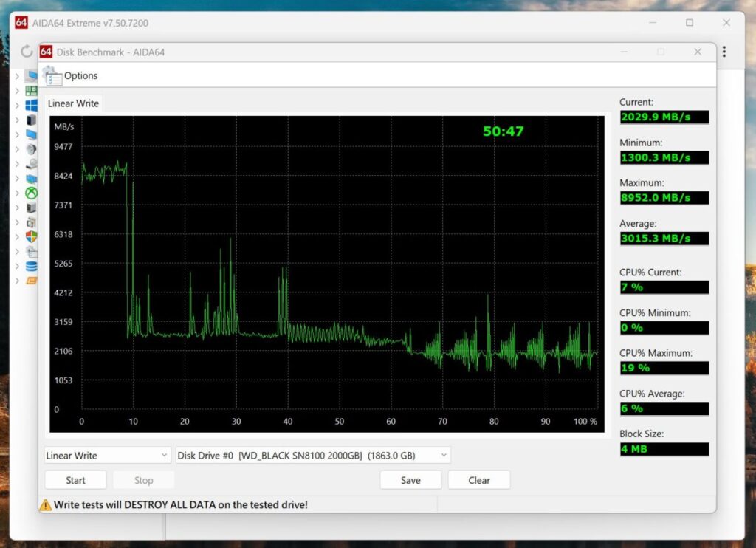Select the Security shield icon

pyautogui.click(x=31, y=237)
